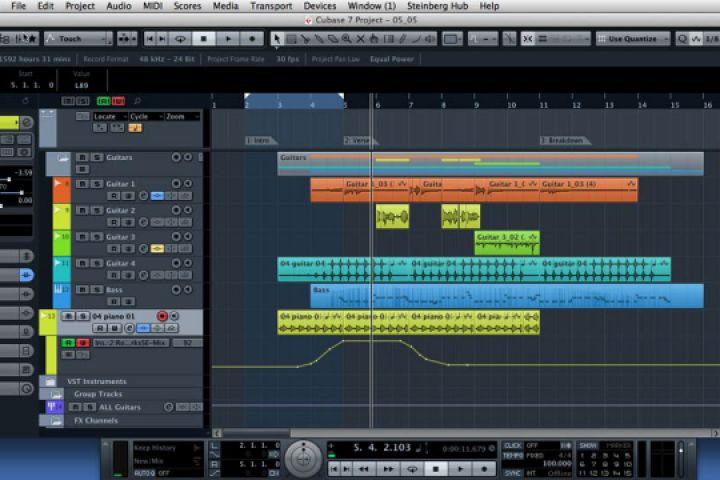This screenshot has height=480, width=720.
Task: Toggle Snap on/off button in toolbar
Action: pyautogui.click(x=528, y=39)
